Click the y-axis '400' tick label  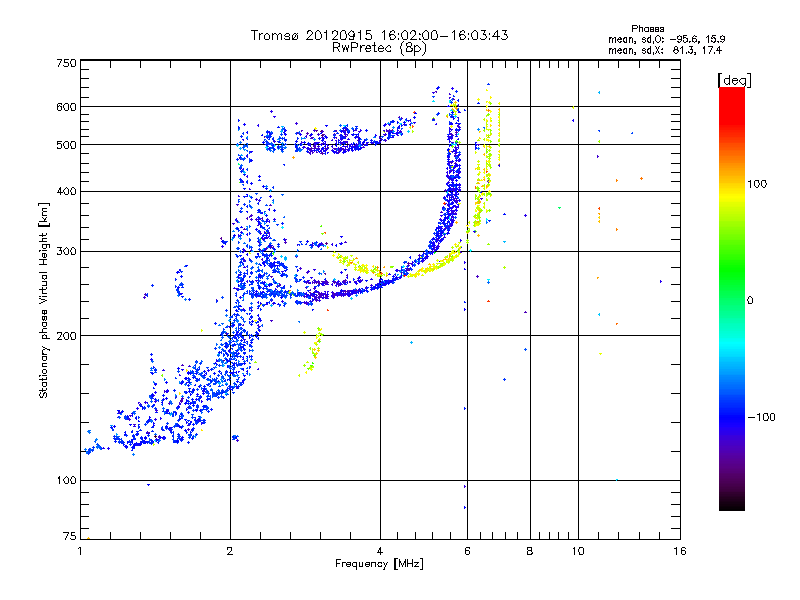(x=66, y=192)
